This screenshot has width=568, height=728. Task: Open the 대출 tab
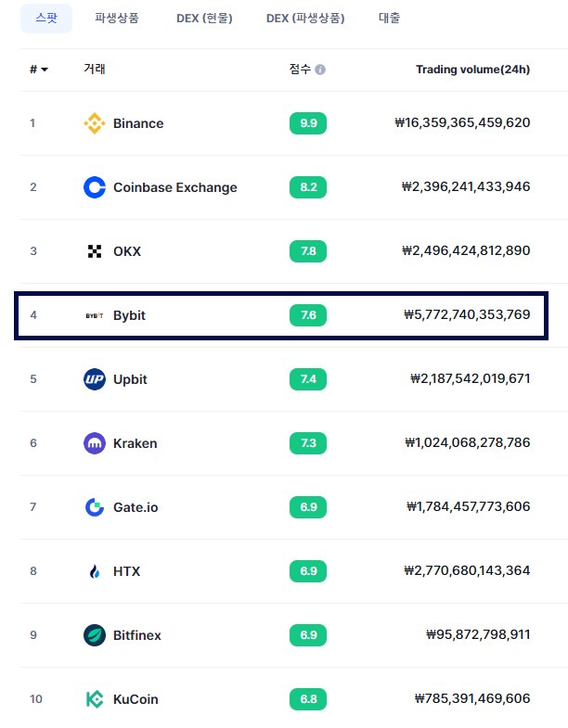(x=390, y=19)
